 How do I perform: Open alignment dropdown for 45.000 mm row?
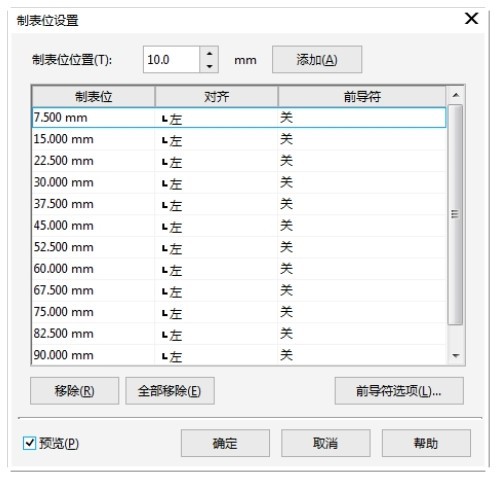click(x=216, y=226)
